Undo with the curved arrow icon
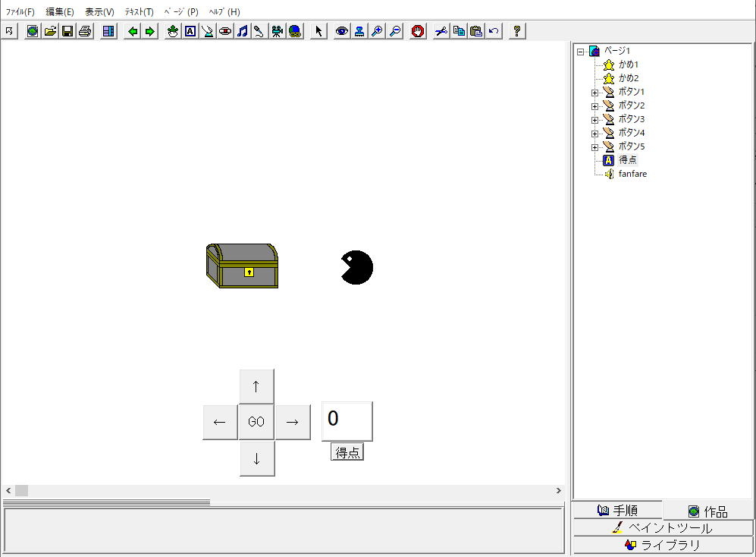The height and width of the screenshot is (557, 756). pos(493,31)
